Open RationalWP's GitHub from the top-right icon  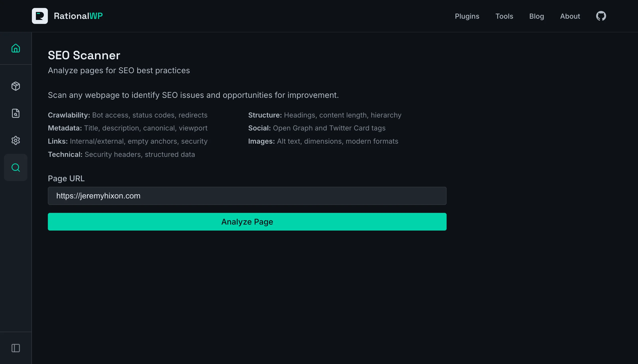601,16
